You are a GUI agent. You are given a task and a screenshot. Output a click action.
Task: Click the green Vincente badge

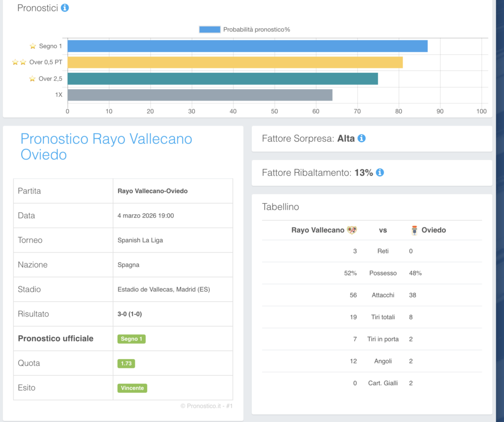132,388
